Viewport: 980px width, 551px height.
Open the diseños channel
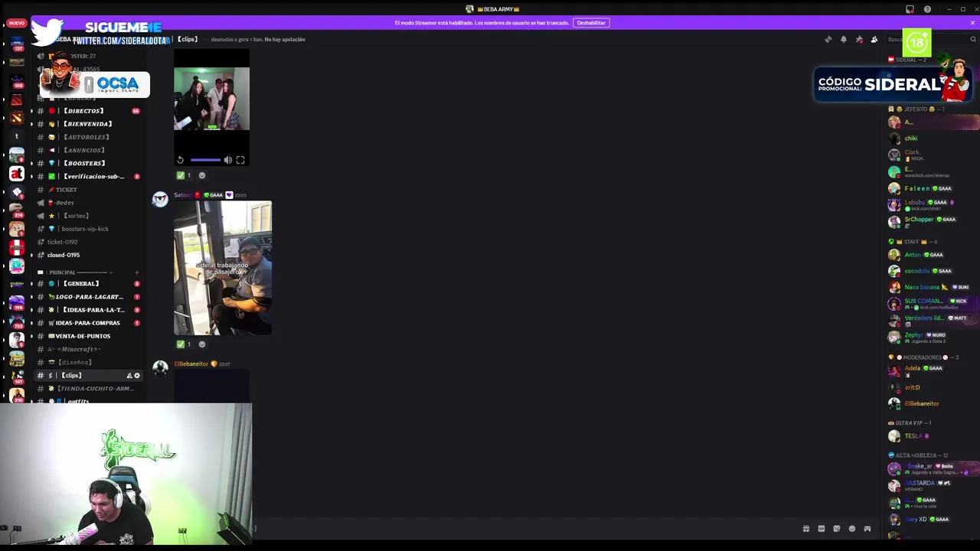point(89,362)
